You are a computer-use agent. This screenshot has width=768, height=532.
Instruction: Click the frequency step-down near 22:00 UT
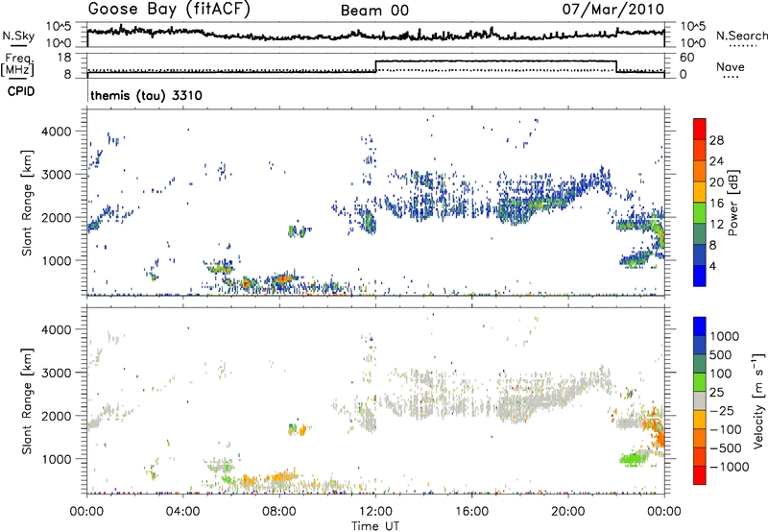pyautogui.click(x=616, y=66)
